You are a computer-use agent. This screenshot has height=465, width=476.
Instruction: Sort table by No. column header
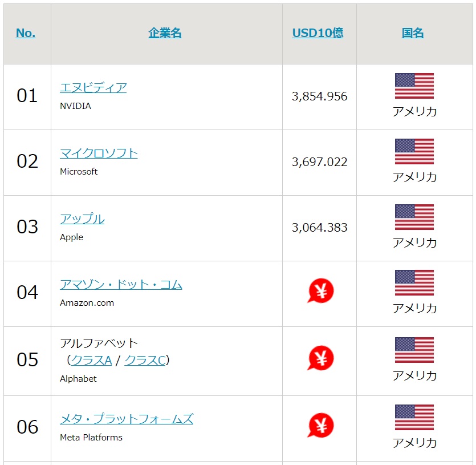pos(26,33)
